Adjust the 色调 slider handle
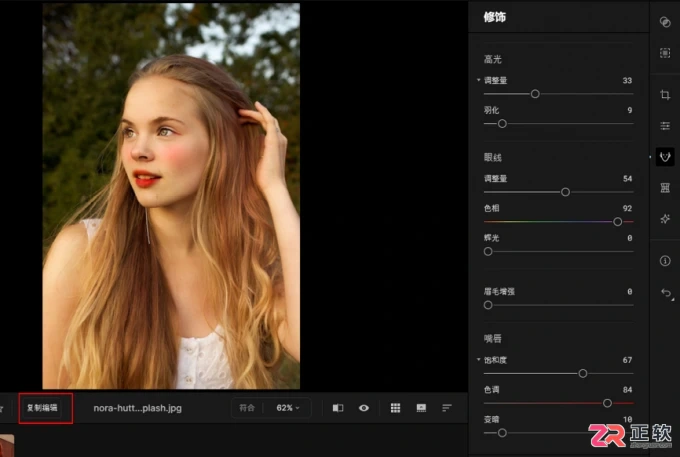Image resolution: width=680 pixels, height=457 pixels. tap(607, 403)
